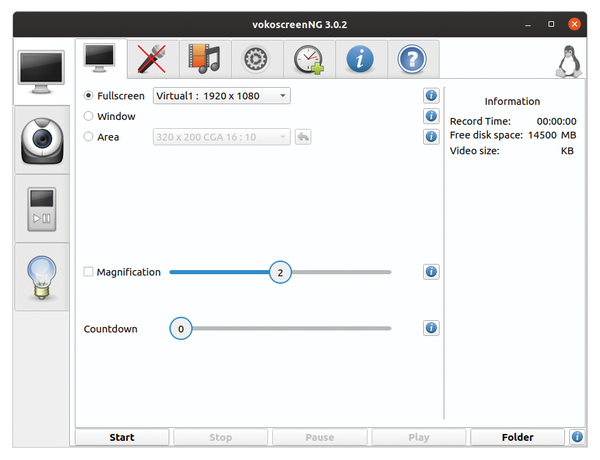Image resolution: width=600 pixels, height=460 pixels.
Task: Click the Stop button
Action: (x=221, y=437)
